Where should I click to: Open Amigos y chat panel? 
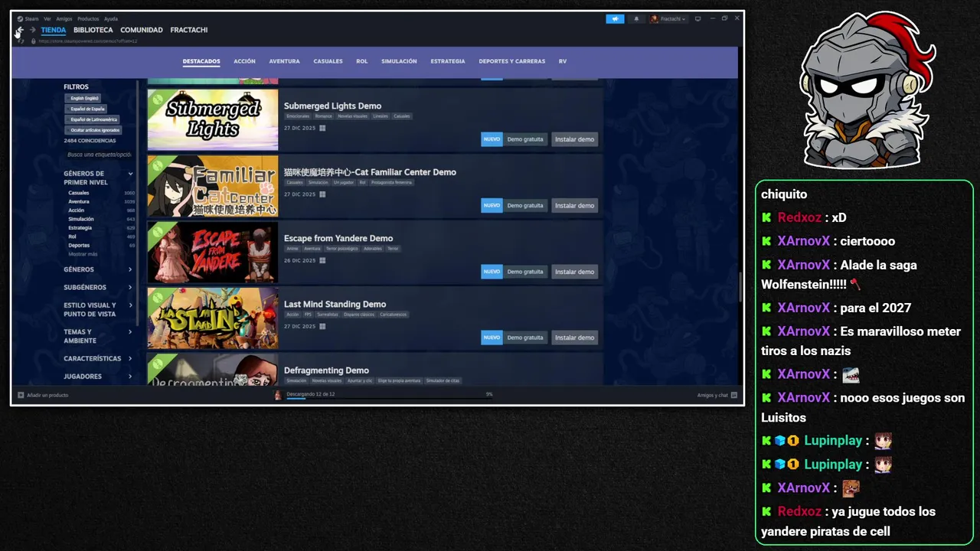click(717, 395)
